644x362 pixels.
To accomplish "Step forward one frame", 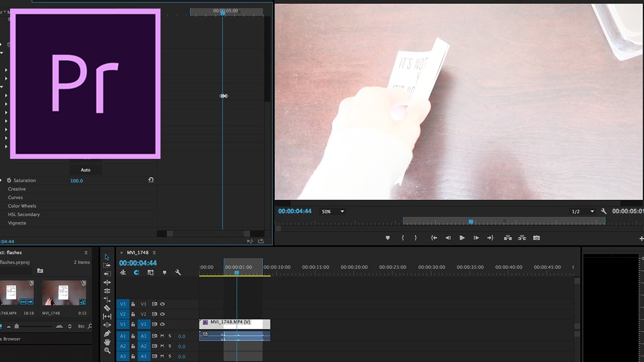I will tap(476, 238).
